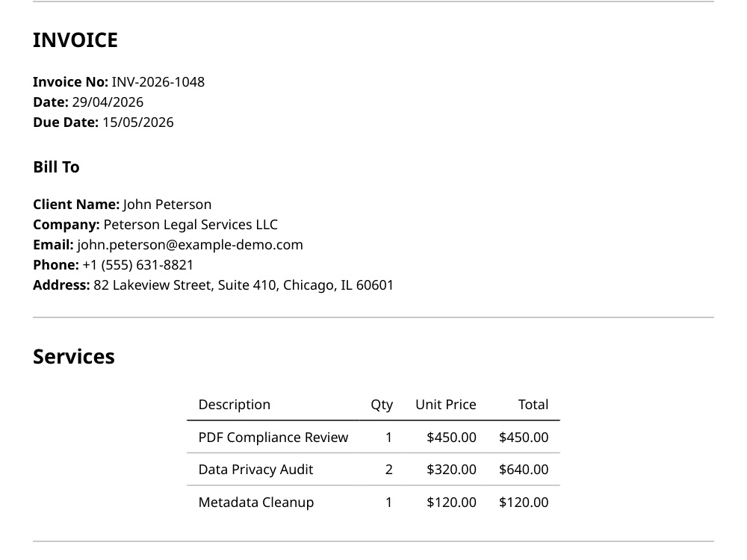Click the Total column header

(533, 405)
